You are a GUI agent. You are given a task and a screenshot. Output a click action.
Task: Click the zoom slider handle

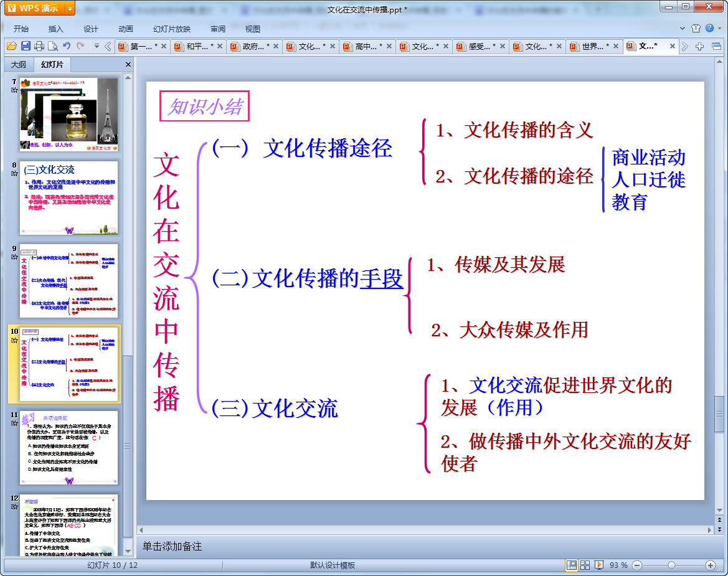pos(671,565)
